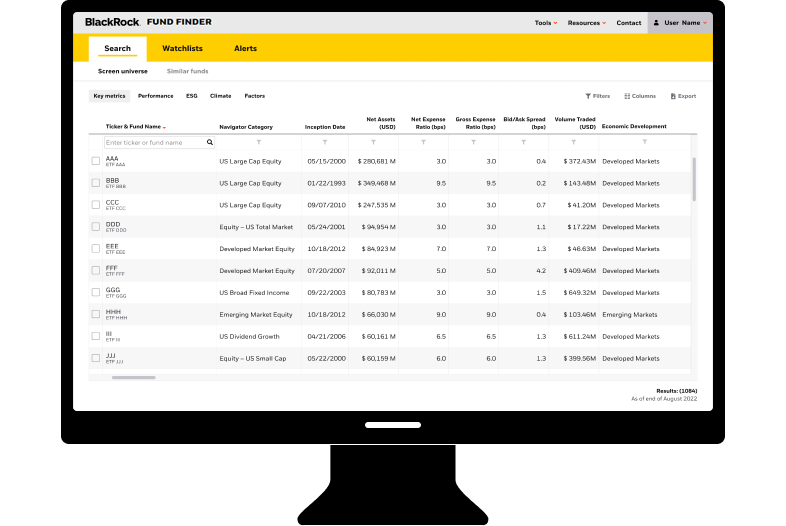Expand the Tools dropdown menu

pyautogui.click(x=546, y=22)
